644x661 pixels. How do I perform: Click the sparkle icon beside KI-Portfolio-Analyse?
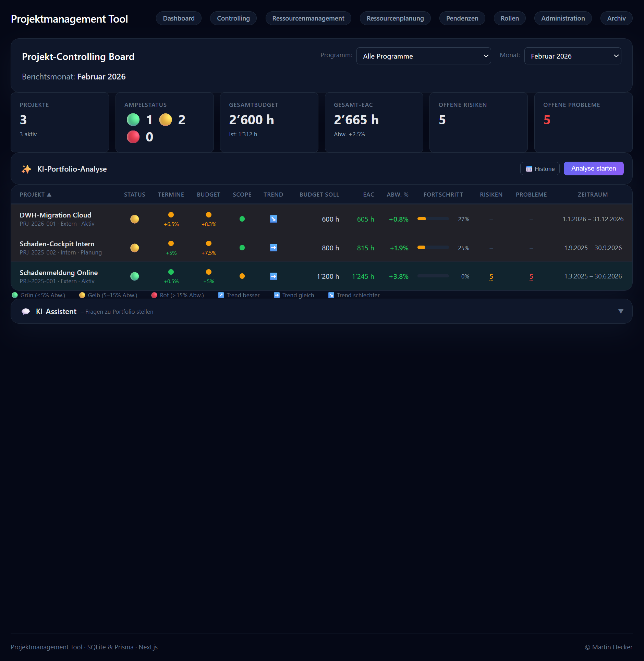26,169
